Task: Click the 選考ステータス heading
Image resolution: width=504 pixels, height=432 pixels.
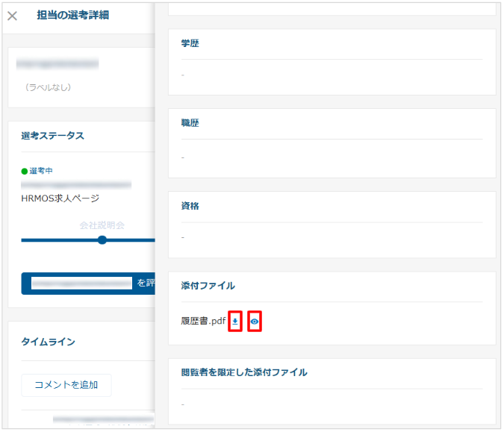Action: (53, 136)
